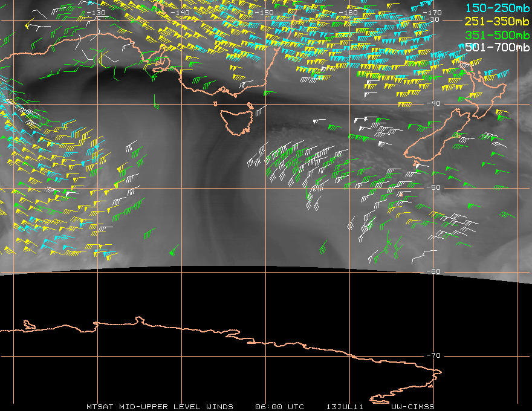Click the green 351-500mb legend label

pyautogui.click(x=497, y=35)
